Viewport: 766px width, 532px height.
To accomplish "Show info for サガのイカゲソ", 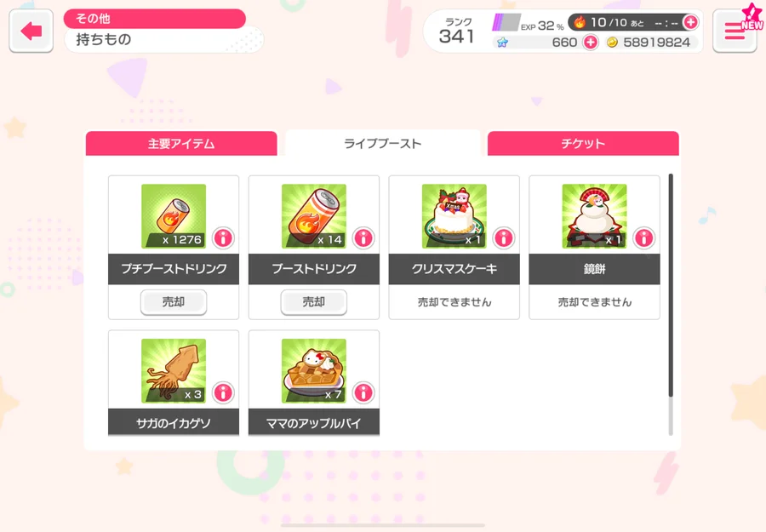I will coord(223,392).
